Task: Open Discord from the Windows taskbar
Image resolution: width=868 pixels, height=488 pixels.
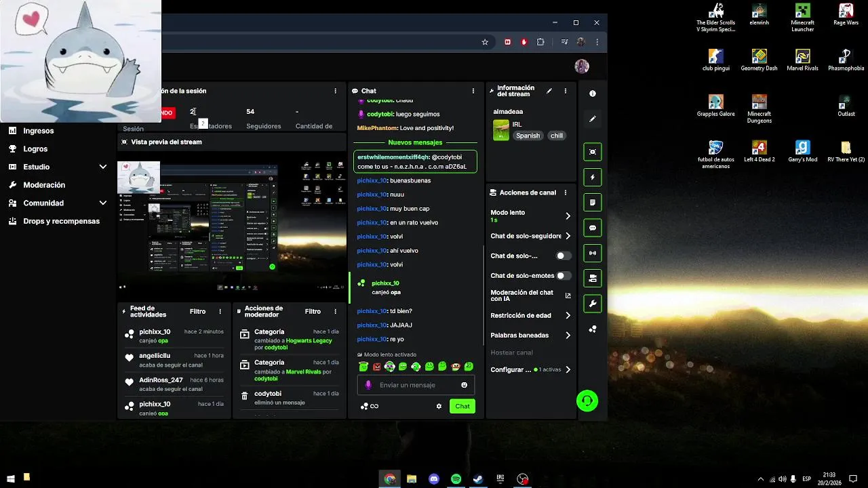Action: pyautogui.click(x=434, y=479)
